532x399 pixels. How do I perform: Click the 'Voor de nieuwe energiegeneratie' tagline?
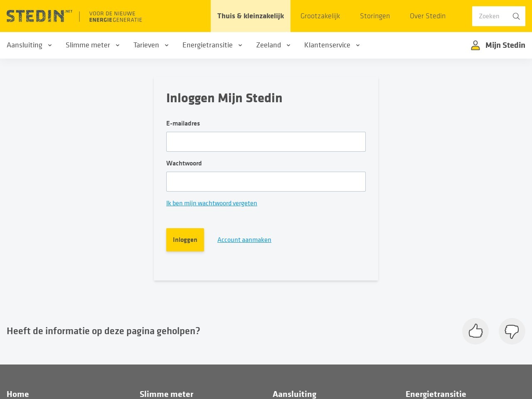(116, 17)
